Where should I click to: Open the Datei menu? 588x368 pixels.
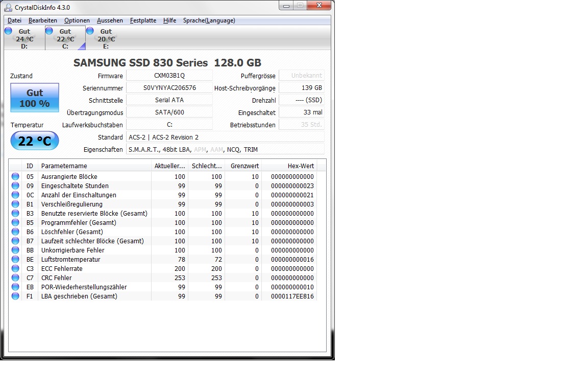(14, 20)
